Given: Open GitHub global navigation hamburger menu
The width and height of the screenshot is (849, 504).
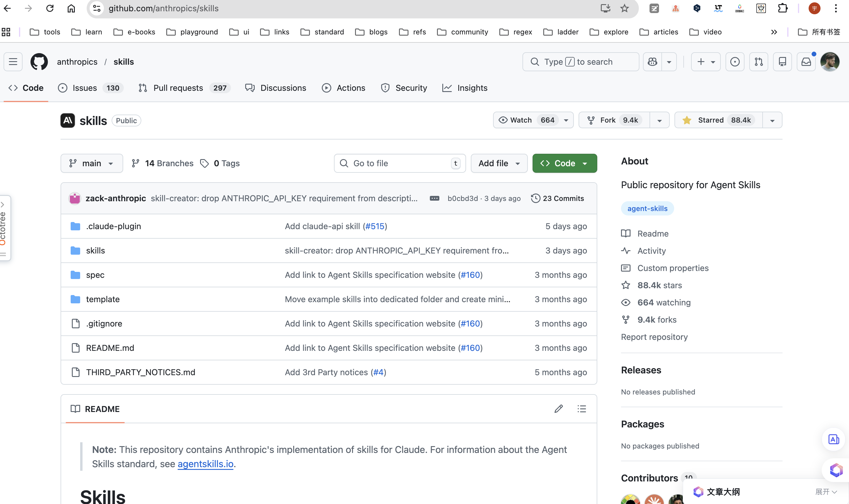Looking at the screenshot, I should click(13, 62).
